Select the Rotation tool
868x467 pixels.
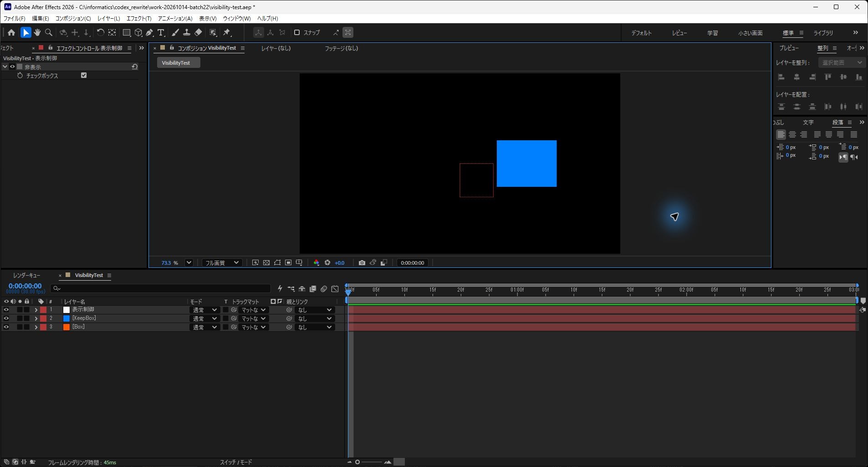coord(100,32)
